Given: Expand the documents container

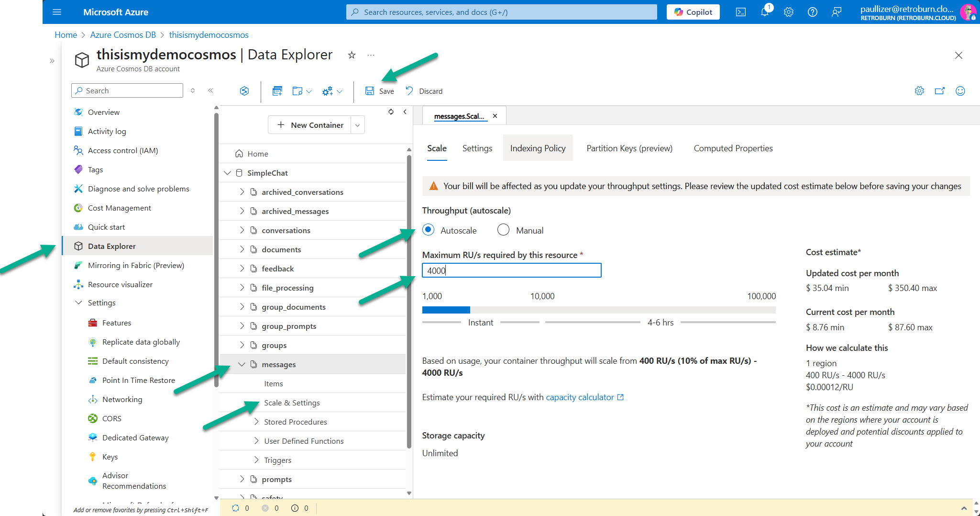Looking at the screenshot, I should [x=242, y=249].
